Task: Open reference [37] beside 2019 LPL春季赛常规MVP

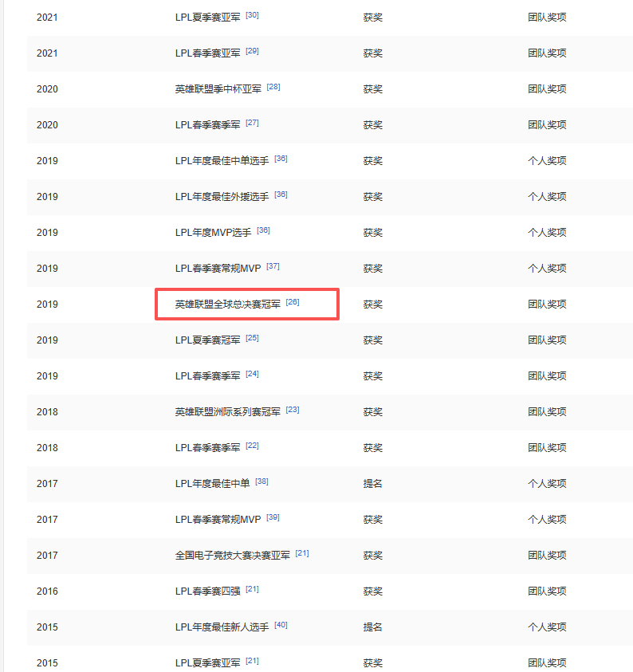Action: pos(273,266)
